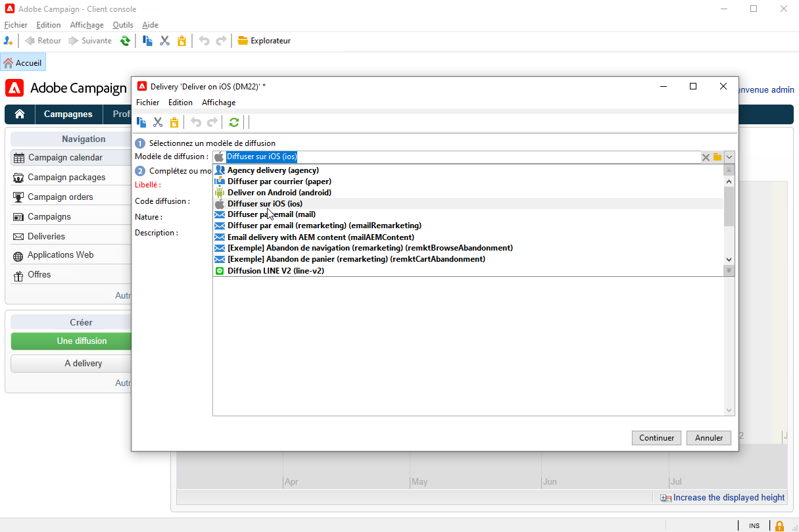
Task: Click Copy icon in main console toolbar
Action: pyautogui.click(x=148, y=41)
